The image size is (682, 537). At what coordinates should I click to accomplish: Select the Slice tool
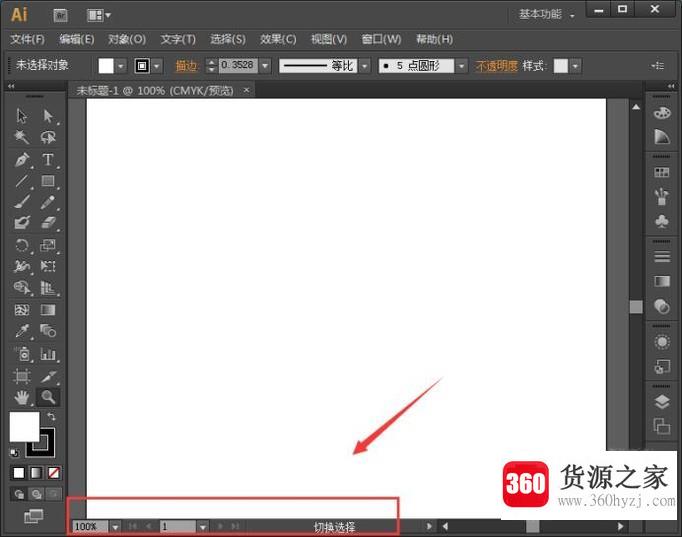(x=48, y=376)
